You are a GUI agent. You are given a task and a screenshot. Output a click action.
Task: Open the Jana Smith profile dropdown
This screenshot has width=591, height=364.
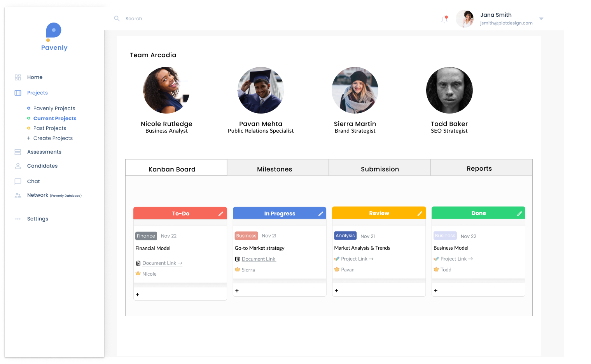coord(541,18)
